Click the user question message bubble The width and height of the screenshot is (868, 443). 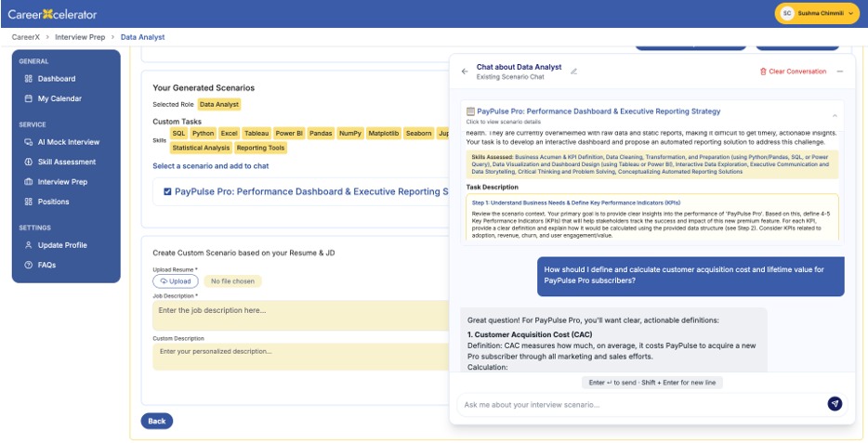coord(690,276)
